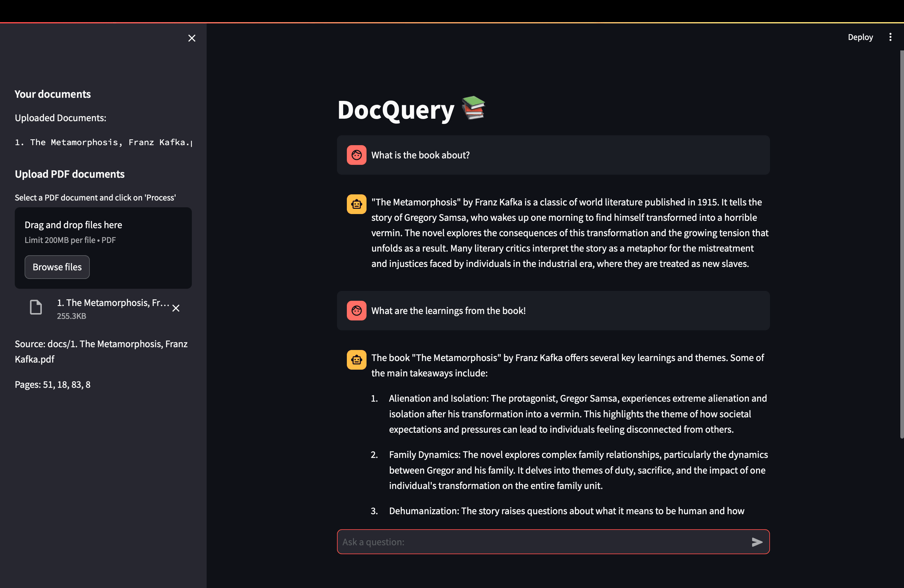Click the Pages listing in the sidebar

click(52, 384)
